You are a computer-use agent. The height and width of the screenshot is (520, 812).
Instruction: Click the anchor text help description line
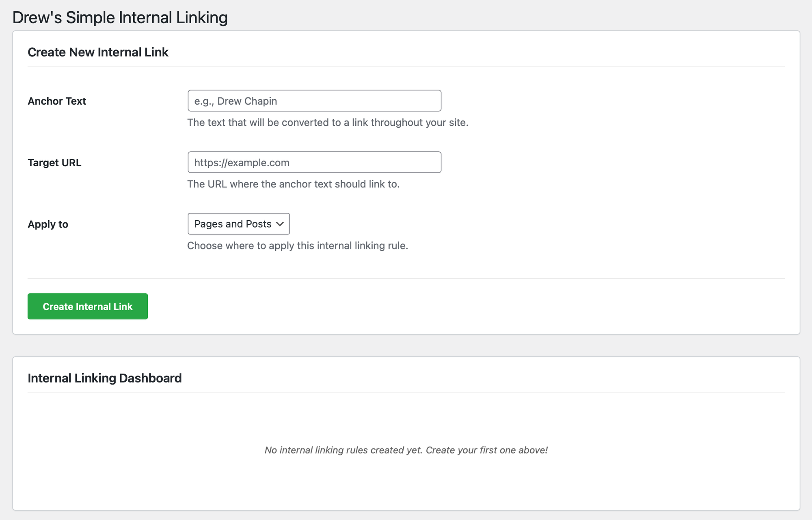[x=328, y=122]
